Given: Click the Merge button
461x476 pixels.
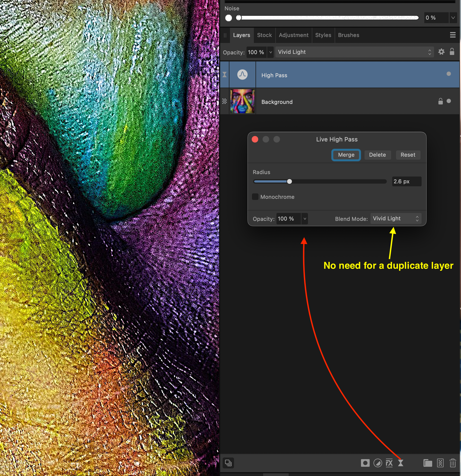Looking at the screenshot, I should coord(346,155).
